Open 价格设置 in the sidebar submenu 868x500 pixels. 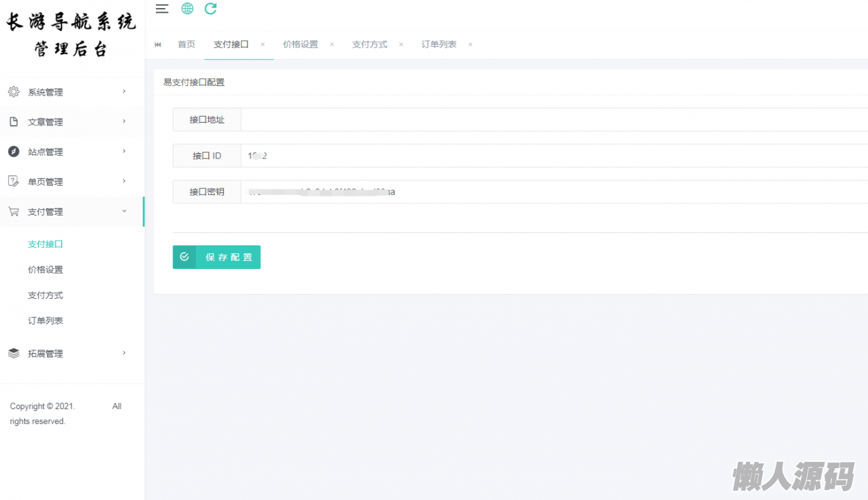(x=45, y=270)
